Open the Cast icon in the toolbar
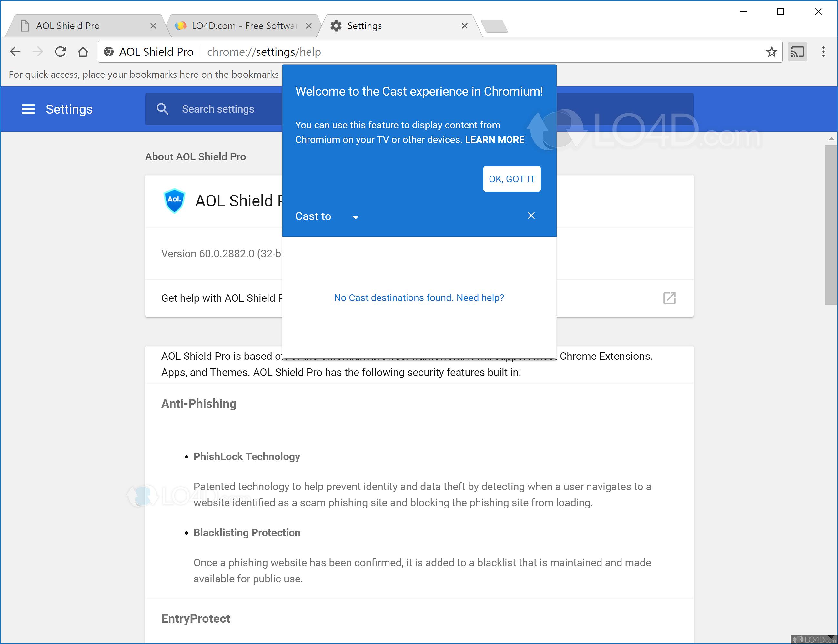This screenshot has width=838, height=644. coord(797,51)
